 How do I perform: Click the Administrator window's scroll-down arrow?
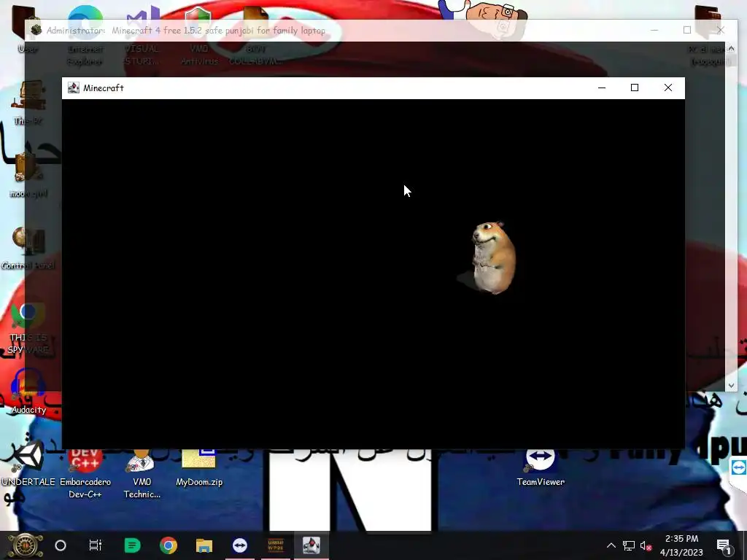click(x=731, y=385)
